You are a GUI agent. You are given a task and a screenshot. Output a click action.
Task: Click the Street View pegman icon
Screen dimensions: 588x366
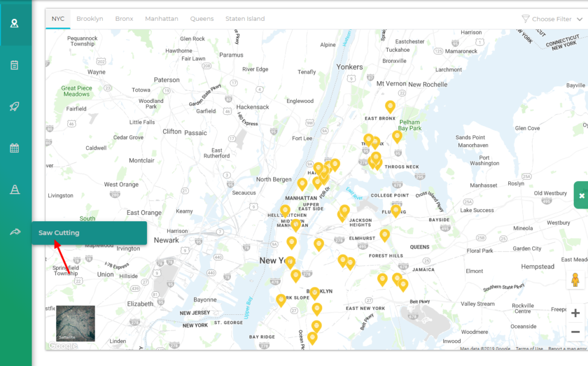pyautogui.click(x=575, y=279)
